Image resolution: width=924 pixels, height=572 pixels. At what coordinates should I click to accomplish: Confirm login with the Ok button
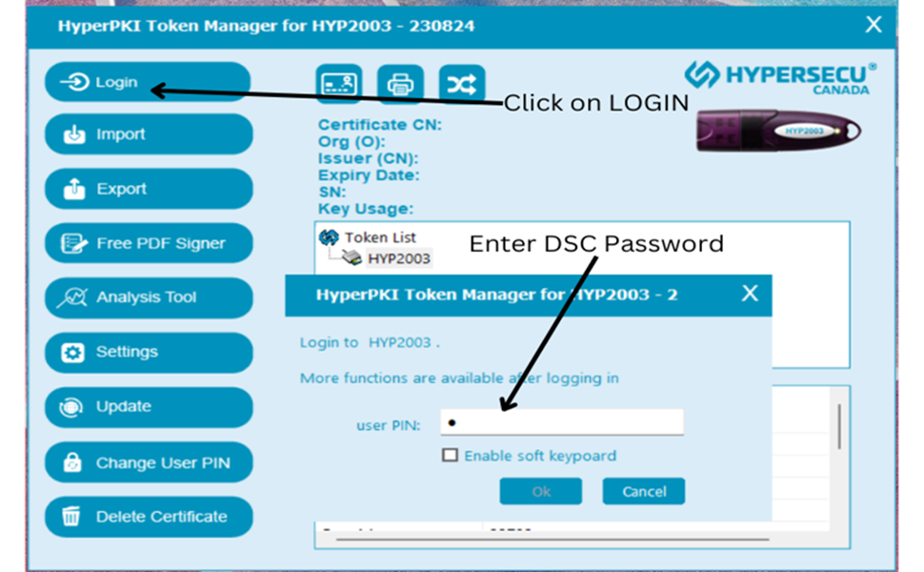pyautogui.click(x=540, y=491)
